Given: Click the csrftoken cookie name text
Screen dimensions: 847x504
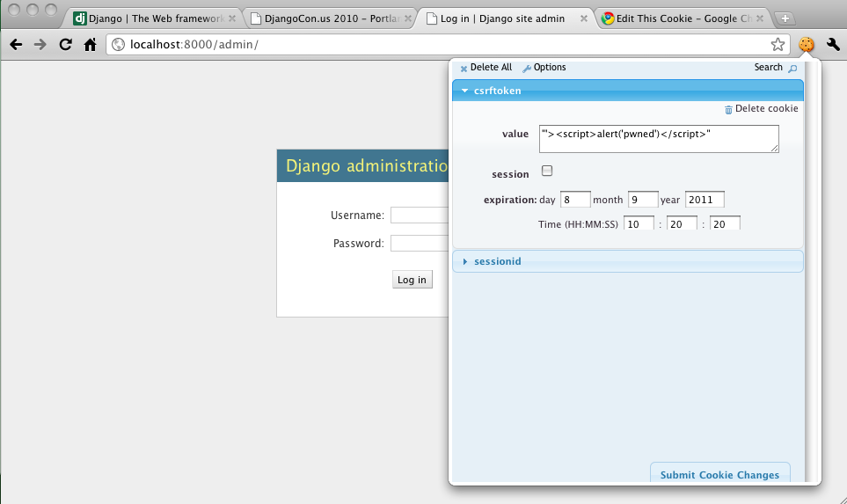Looking at the screenshot, I should pos(498,91).
